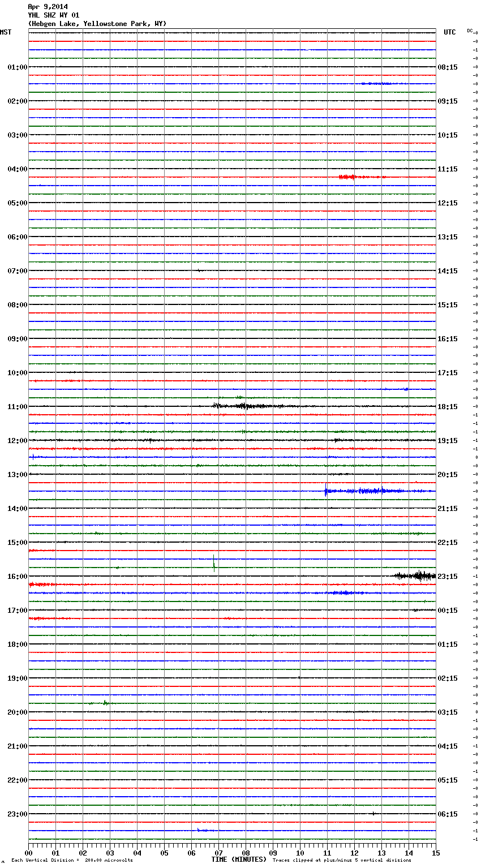This screenshot has width=481, height=868.
Task: Click the 'Hebgen Lake, Yellowstone Park, WY' title
Action: [x=97, y=24]
